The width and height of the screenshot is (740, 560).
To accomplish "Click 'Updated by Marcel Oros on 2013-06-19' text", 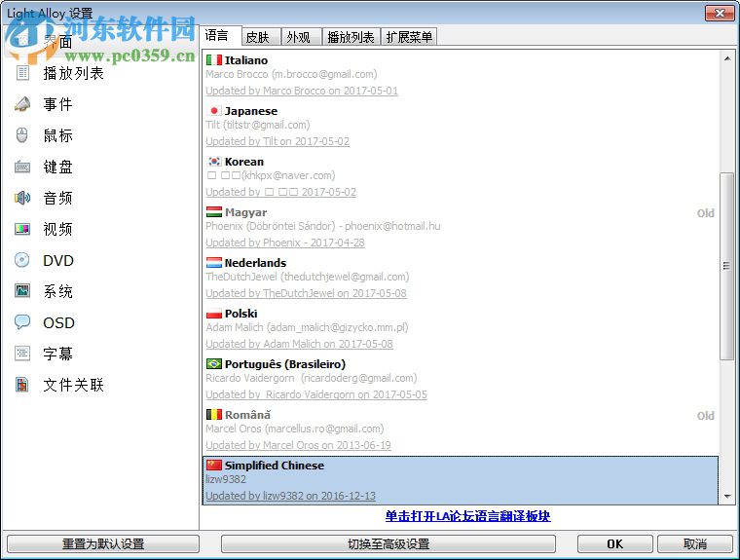I will pyautogui.click(x=298, y=445).
